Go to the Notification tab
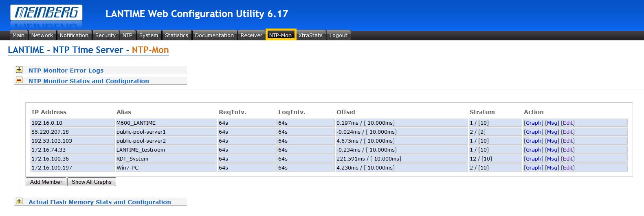Viewport: 644px width, 216px height. (x=74, y=35)
